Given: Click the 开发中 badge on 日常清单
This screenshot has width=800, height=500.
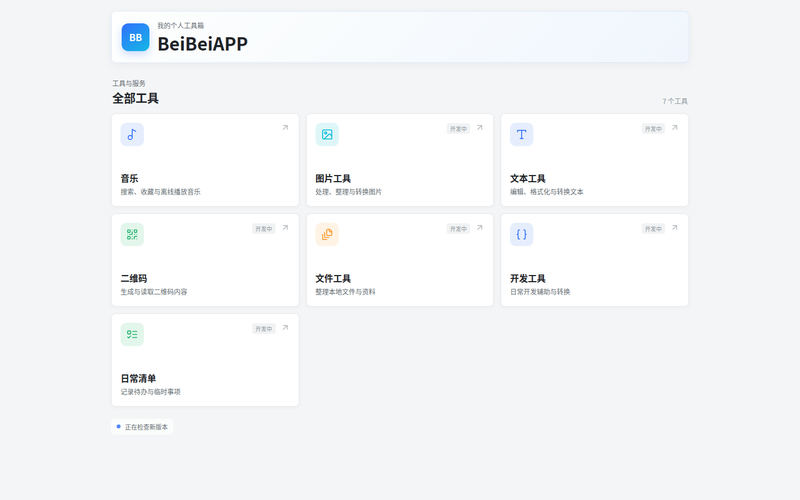Looking at the screenshot, I should click(264, 329).
